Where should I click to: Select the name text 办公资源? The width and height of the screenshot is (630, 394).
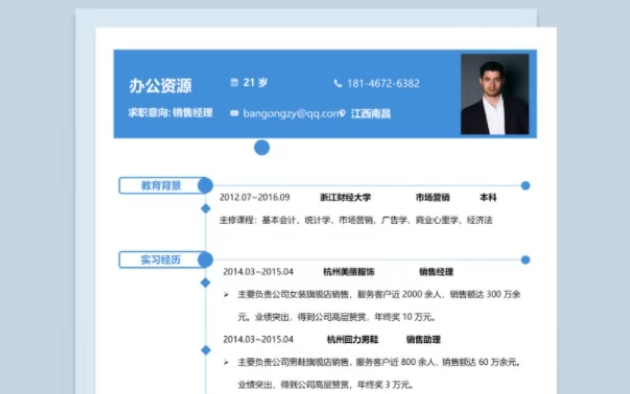pyautogui.click(x=160, y=86)
